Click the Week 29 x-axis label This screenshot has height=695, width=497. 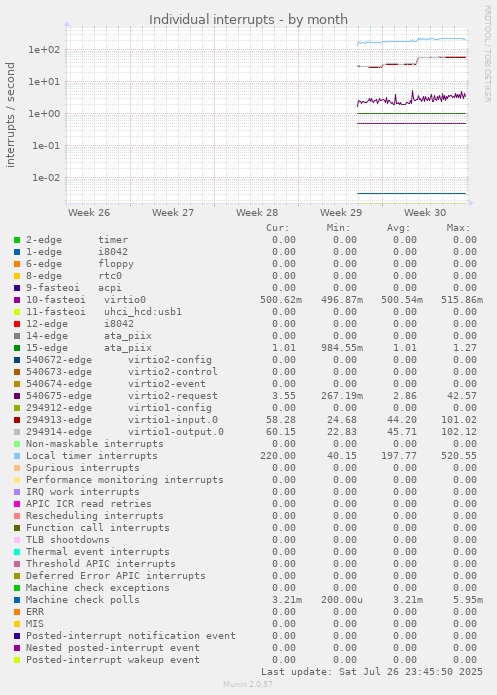[x=341, y=213]
